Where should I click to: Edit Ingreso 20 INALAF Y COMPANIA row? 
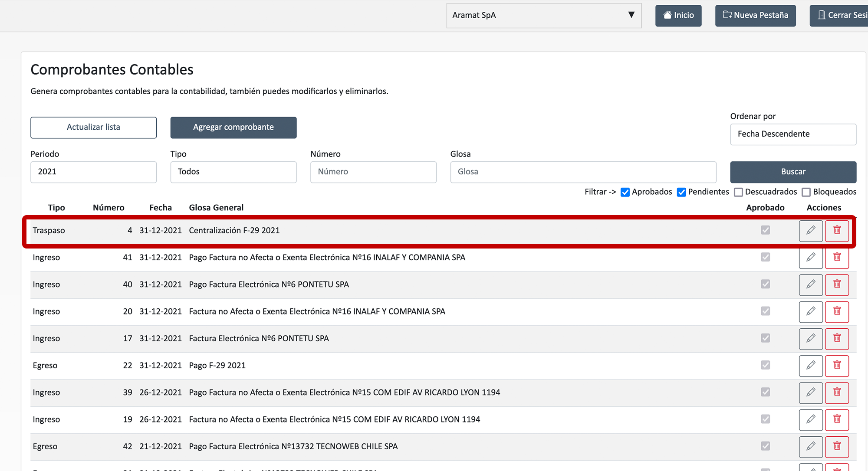[810, 311]
